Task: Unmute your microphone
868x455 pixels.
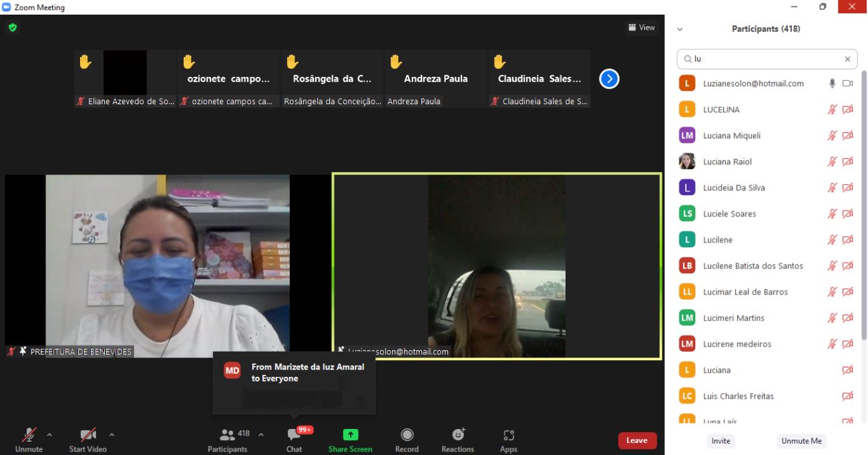Action: click(29, 437)
